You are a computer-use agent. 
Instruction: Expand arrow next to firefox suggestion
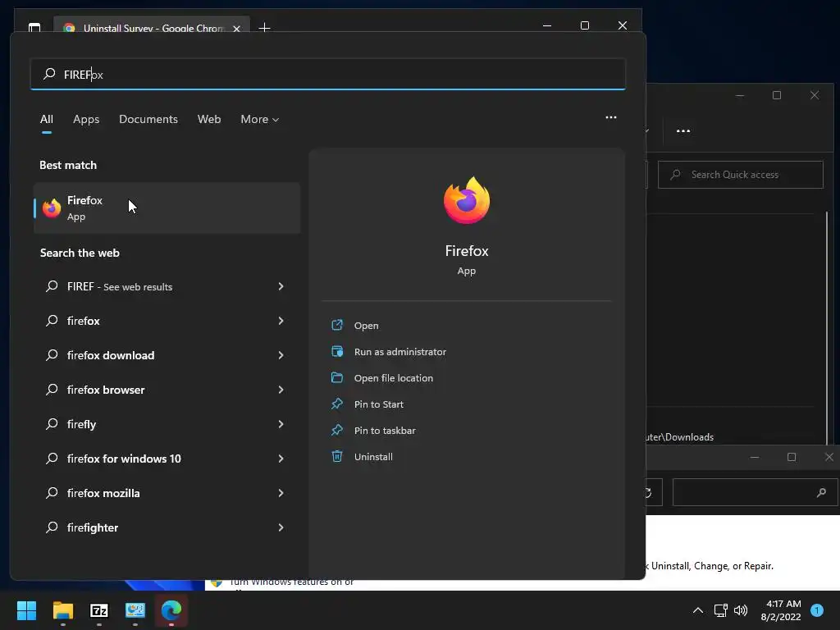point(281,321)
